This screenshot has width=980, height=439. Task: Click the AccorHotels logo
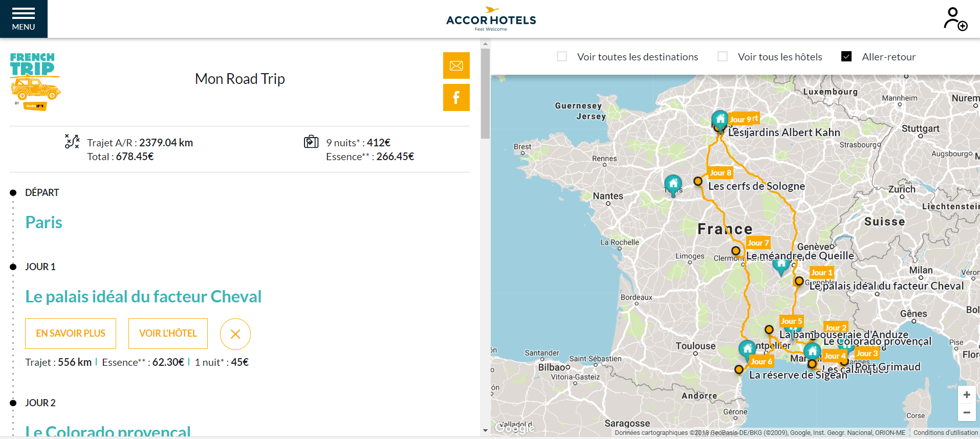click(x=491, y=19)
